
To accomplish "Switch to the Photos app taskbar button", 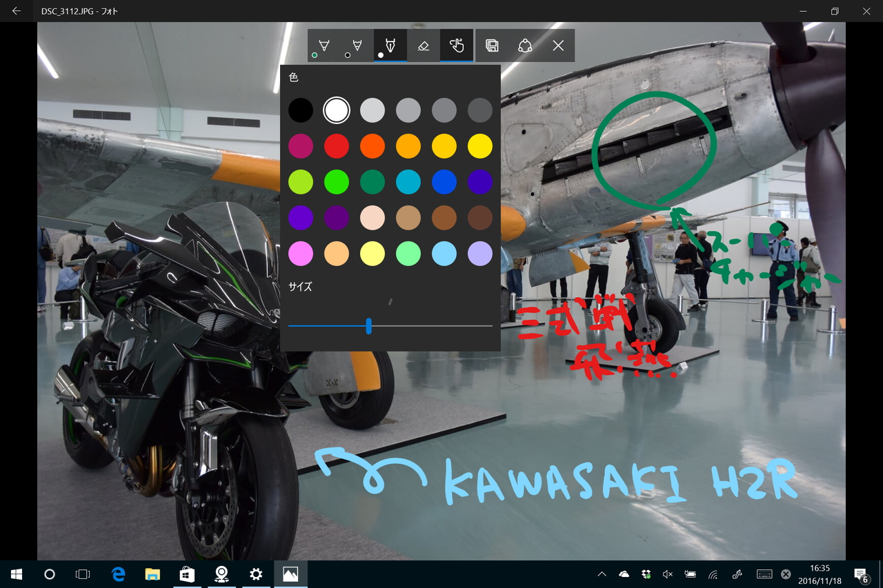I will pos(290,574).
